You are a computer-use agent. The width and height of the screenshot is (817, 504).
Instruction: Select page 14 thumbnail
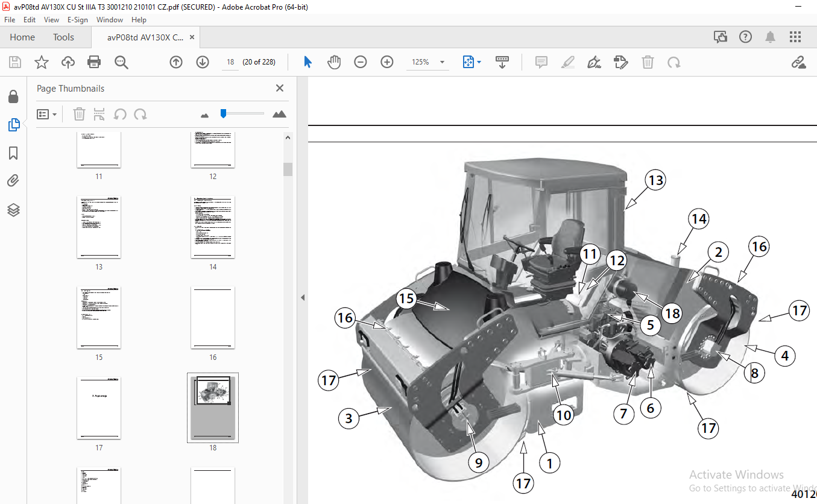(x=213, y=227)
